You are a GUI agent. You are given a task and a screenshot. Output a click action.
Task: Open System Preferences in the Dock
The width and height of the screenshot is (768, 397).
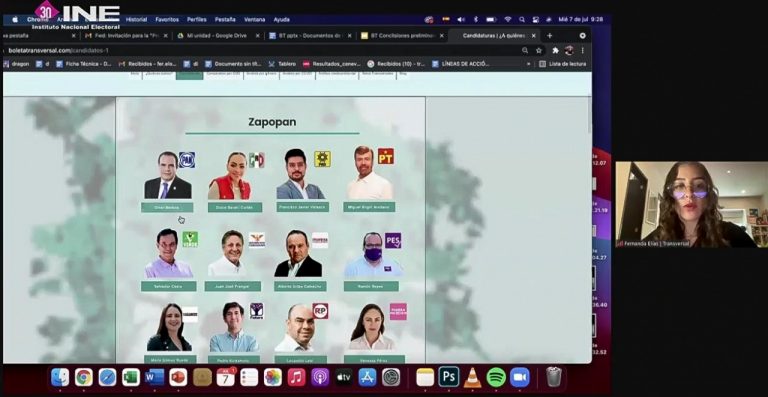pyautogui.click(x=391, y=377)
